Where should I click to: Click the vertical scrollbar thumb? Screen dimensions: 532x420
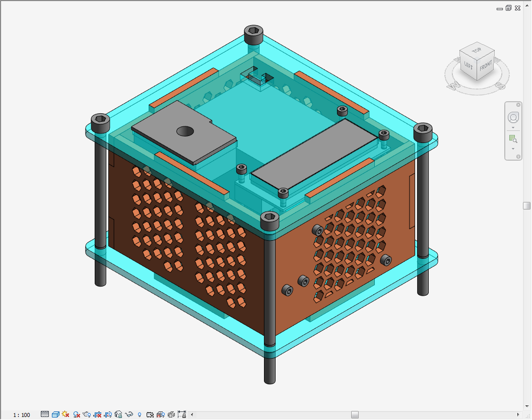(526, 205)
